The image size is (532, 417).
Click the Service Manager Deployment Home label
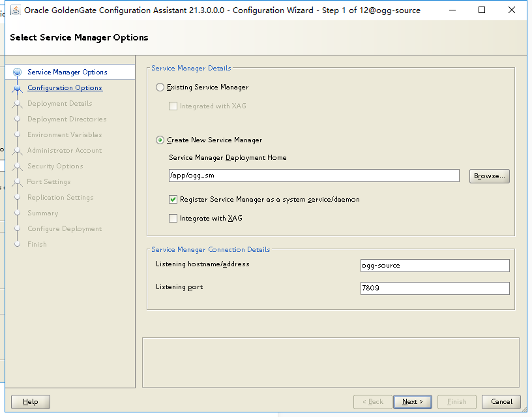pos(228,157)
